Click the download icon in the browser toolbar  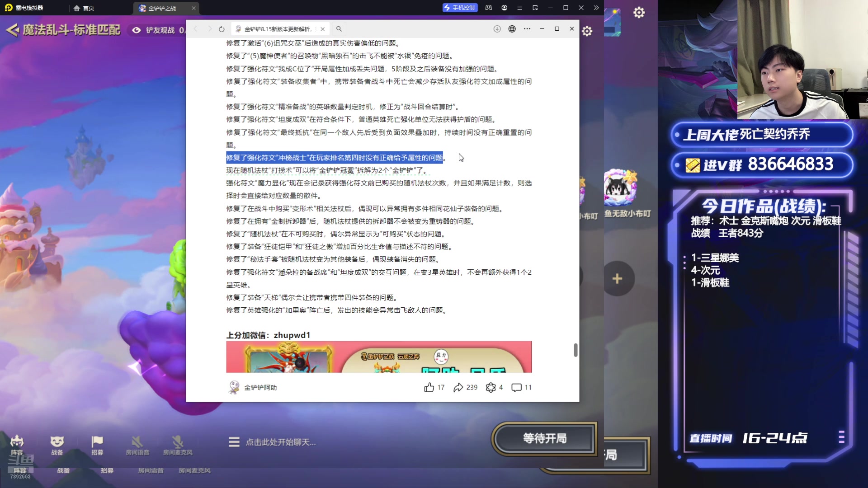(x=497, y=29)
